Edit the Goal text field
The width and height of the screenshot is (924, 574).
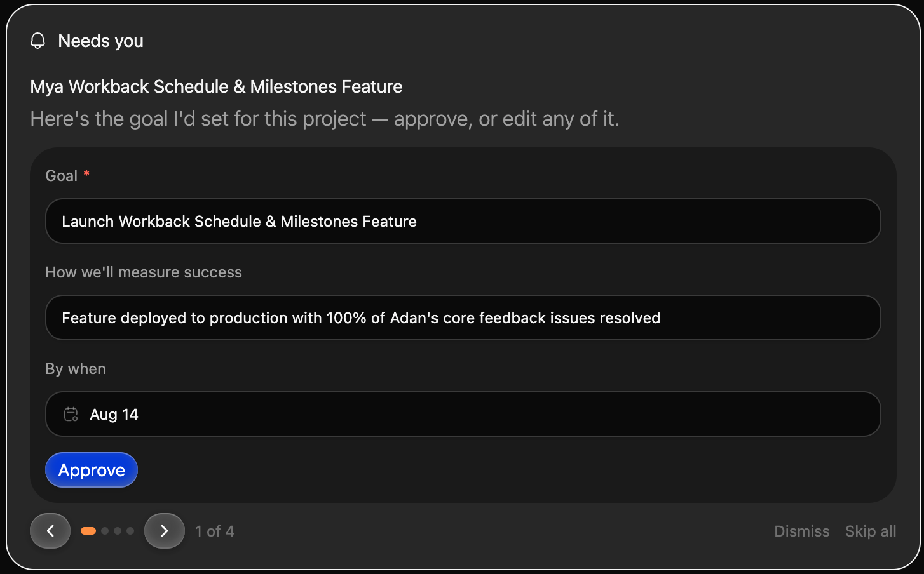463,221
